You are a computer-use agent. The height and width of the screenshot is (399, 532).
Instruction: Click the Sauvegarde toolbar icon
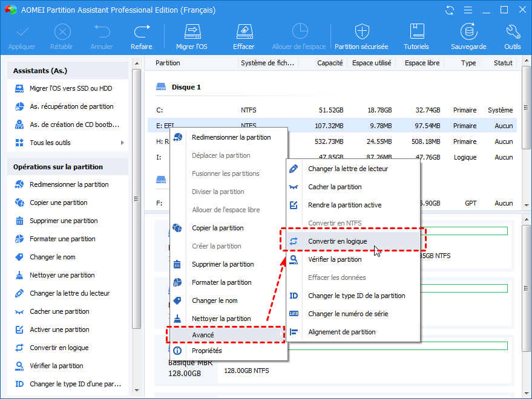(x=468, y=32)
